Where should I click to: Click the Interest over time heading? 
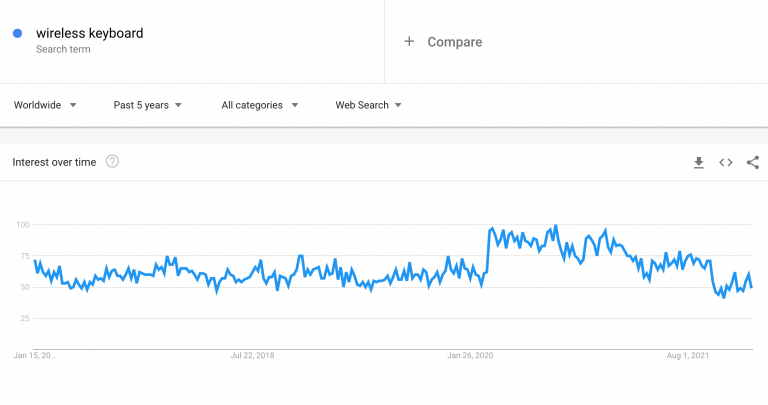coord(54,163)
